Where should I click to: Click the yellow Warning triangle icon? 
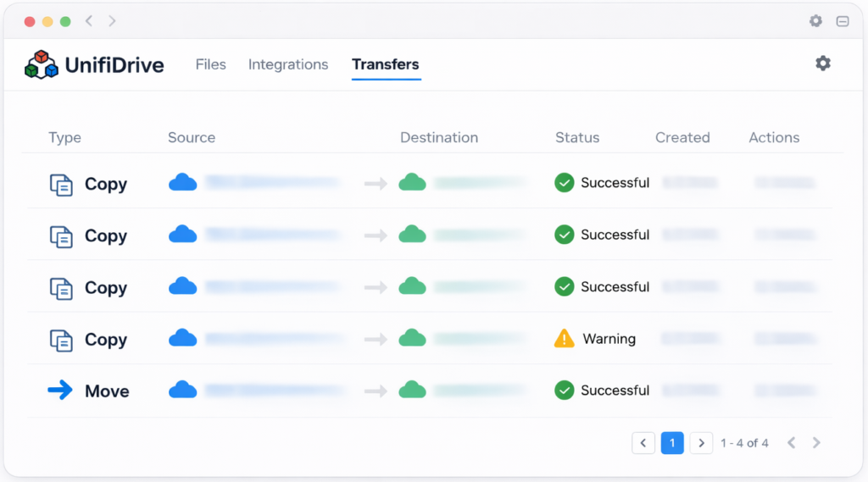(564, 339)
